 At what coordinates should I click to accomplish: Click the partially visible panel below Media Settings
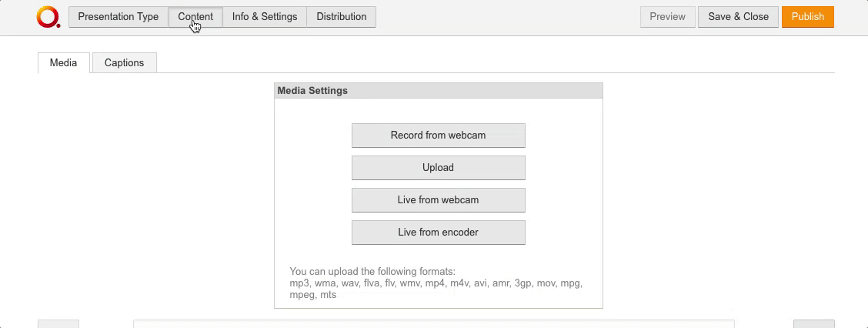pos(433,324)
